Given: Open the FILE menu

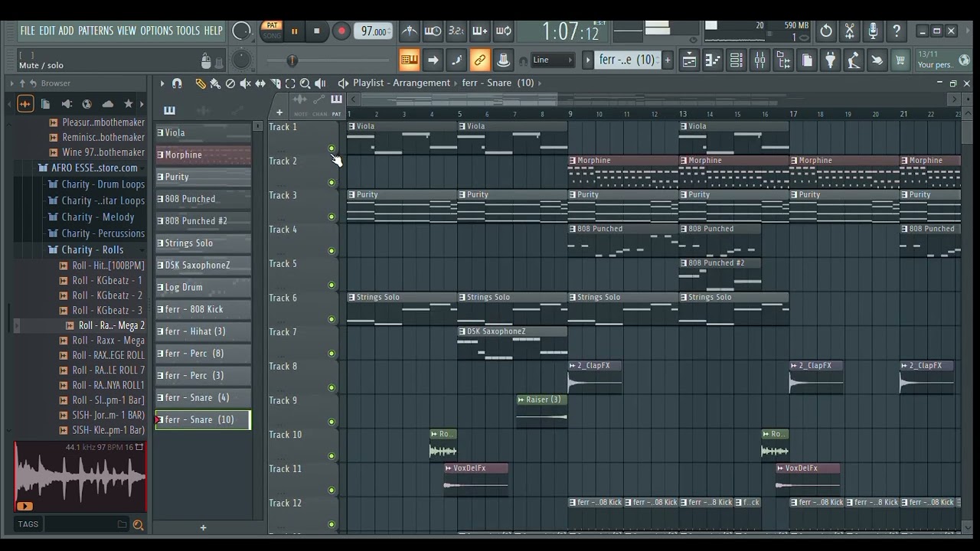Looking at the screenshot, I should tap(28, 31).
